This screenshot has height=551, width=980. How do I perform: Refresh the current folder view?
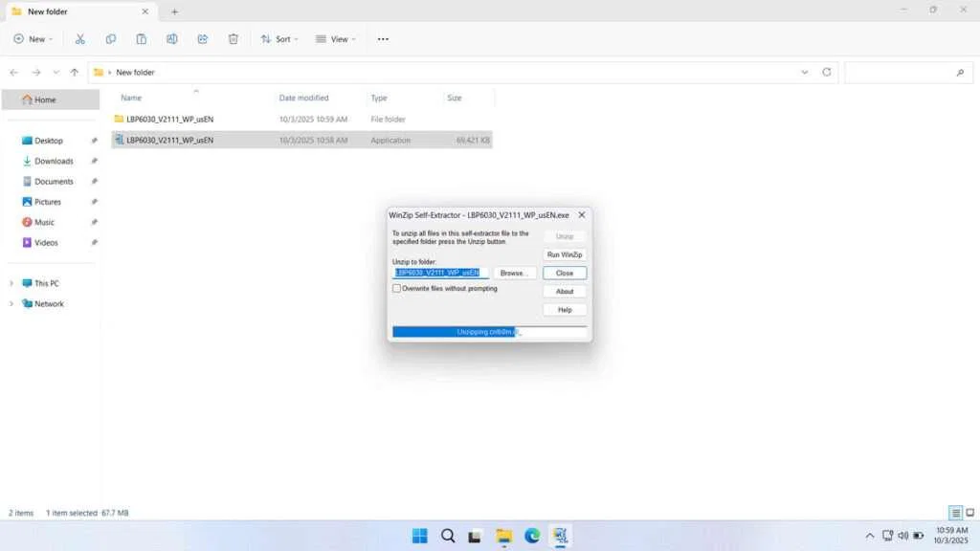pyautogui.click(x=827, y=73)
